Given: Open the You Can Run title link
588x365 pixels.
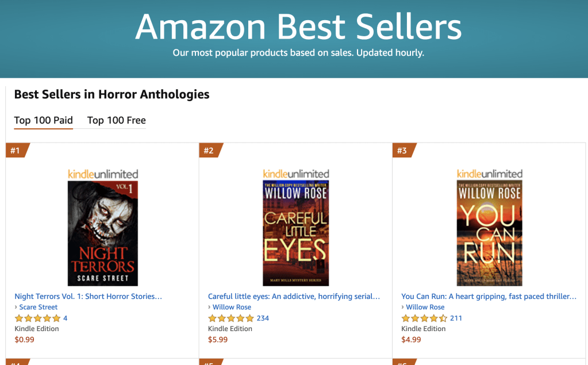Looking at the screenshot, I should tap(489, 297).
